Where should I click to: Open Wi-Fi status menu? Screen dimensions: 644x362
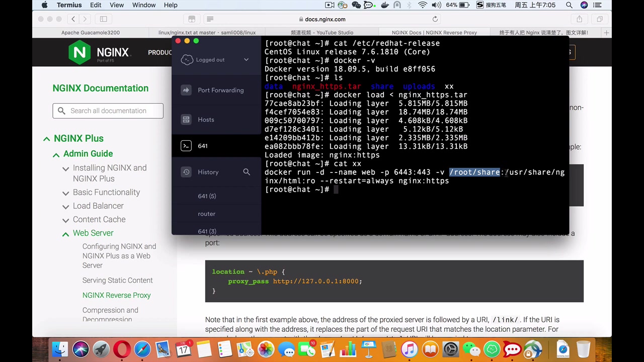[423, 5]
